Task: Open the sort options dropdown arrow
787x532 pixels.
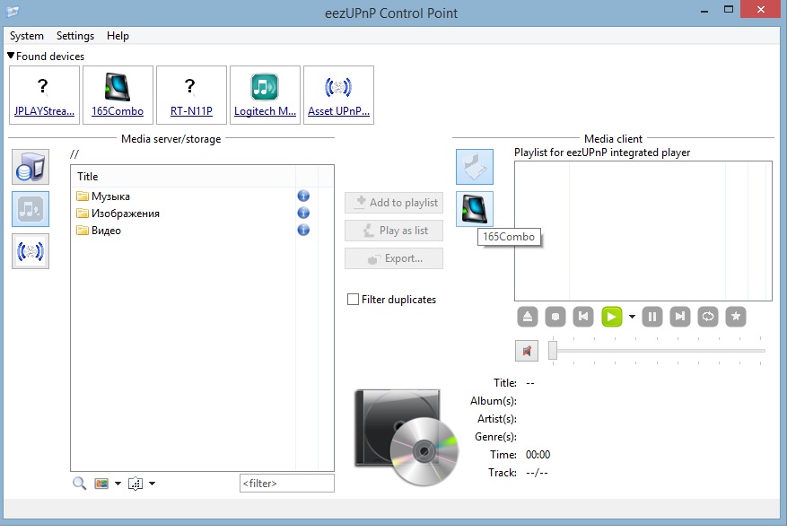Action: 152,484
